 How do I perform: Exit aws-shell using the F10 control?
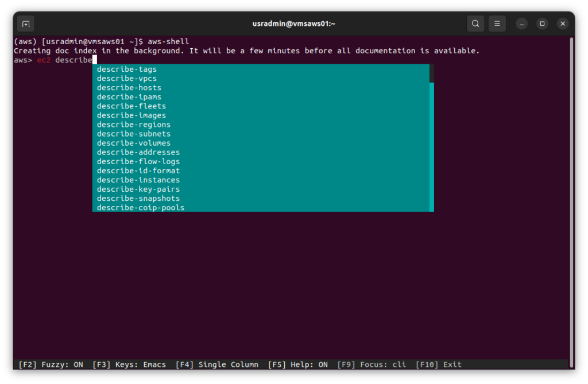pyautogui.click(x=440, y=364)
